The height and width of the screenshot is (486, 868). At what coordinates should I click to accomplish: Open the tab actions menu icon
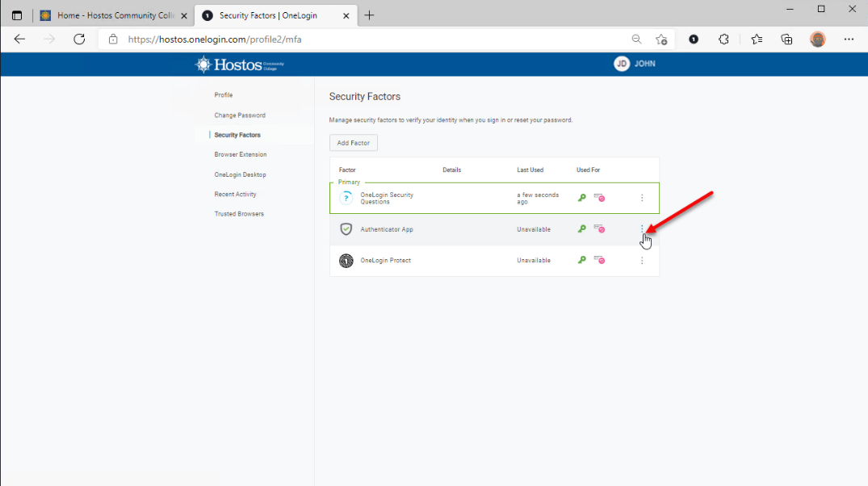coord(17,15)
